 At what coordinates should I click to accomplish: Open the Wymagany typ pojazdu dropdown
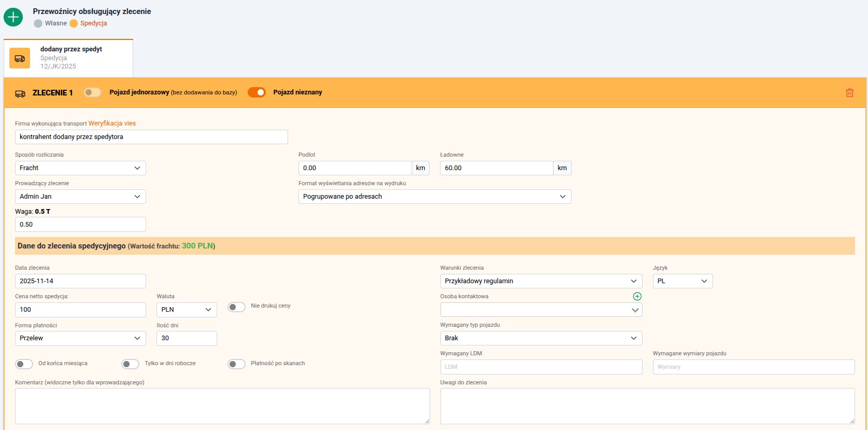click(540, 338)
